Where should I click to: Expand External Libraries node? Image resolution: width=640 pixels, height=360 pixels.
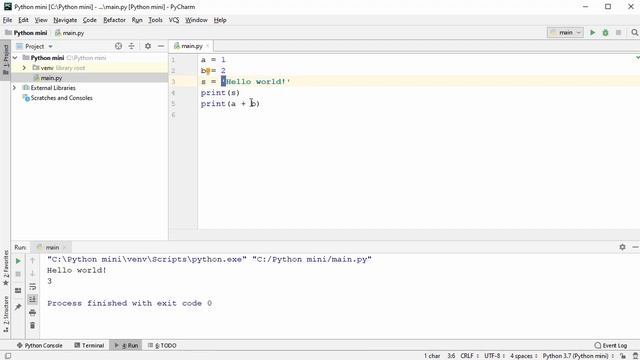tap(15, 88)
